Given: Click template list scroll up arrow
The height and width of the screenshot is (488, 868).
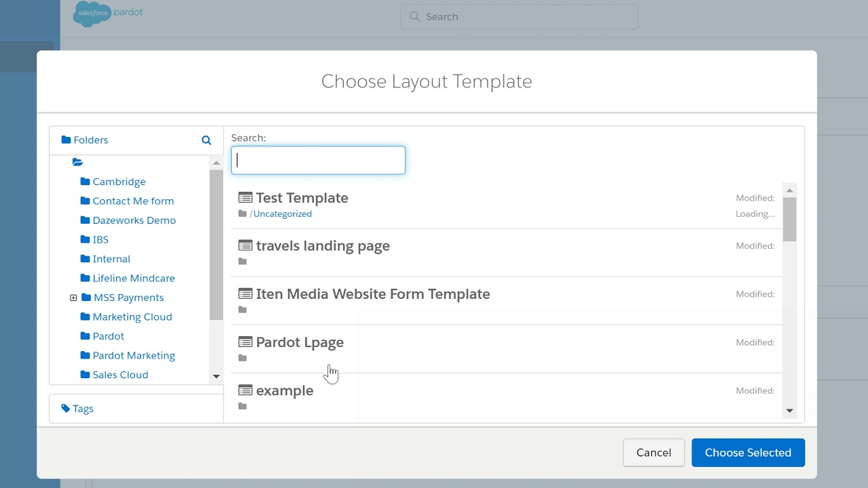Looking at the screenshot, I should (x=789, y=190).
